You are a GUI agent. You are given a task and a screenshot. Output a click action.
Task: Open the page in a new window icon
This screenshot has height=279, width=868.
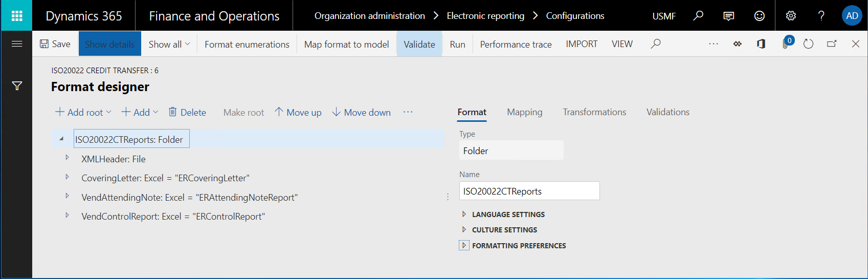click(x=832, y=44)
